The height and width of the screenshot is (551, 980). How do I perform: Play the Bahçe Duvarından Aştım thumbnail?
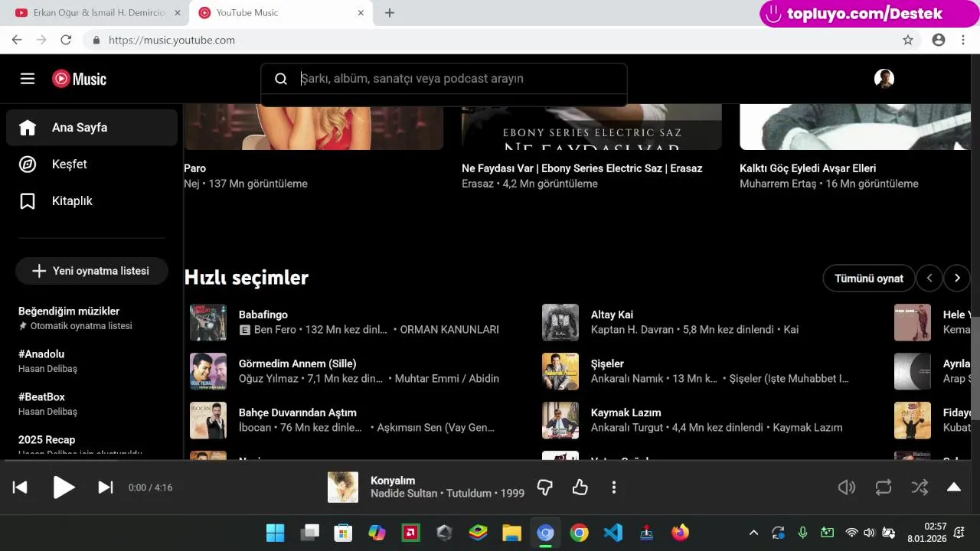(x=208, y=420)
